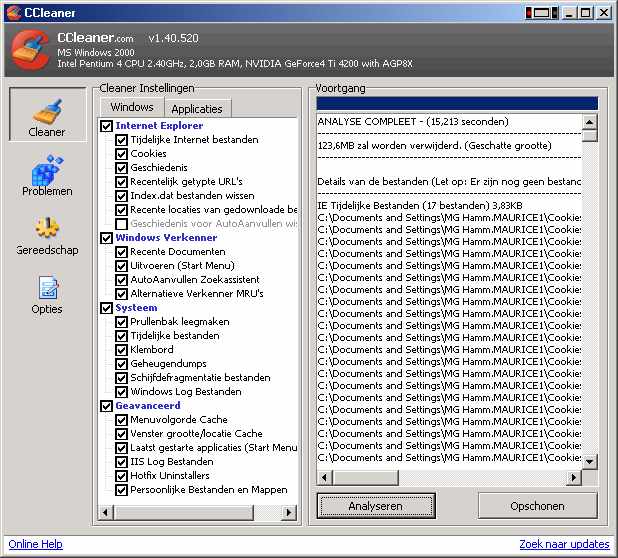Uncheck the Windows Verkenner group checkbox

click(106, 238)
